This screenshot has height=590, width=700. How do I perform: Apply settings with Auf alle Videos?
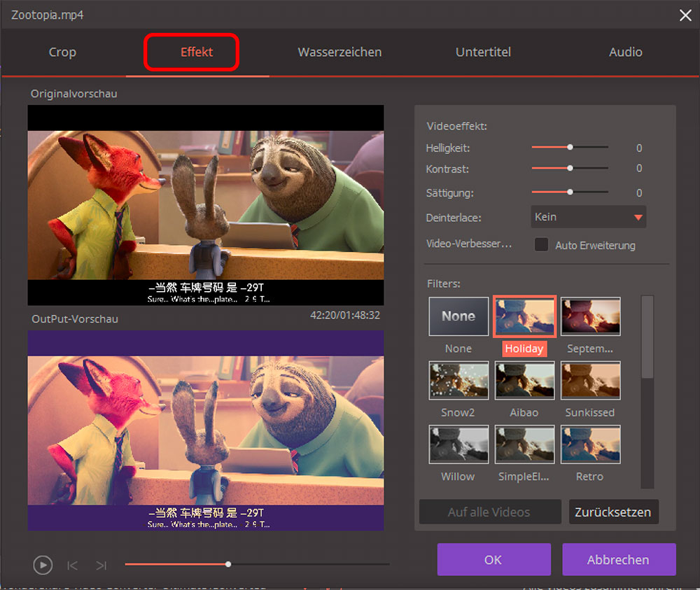(x=490, y=512)
